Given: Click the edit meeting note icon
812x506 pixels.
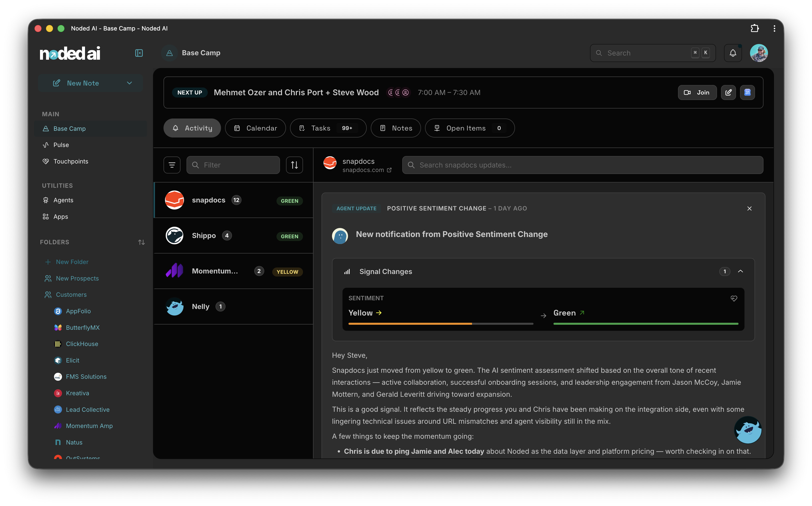Looking at the screenshot, I should click(x=728, y=92).
